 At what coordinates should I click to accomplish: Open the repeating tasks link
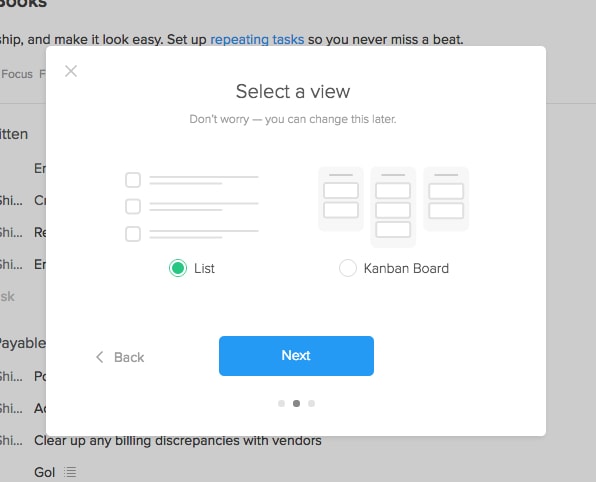pyautogui.click(x=257, y=40)
